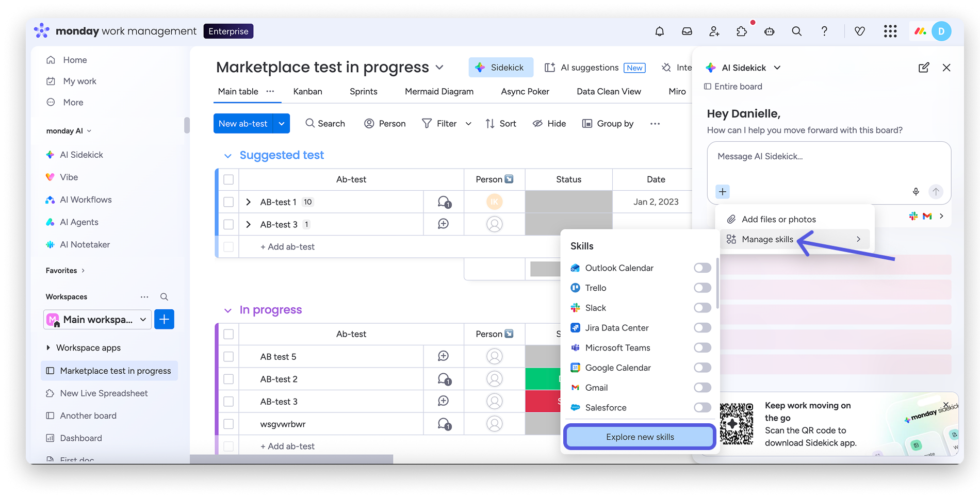Screen dimensions: 980x498
Task: Click the Sort button
Action: pyautogui.click(x=501, y=124)
